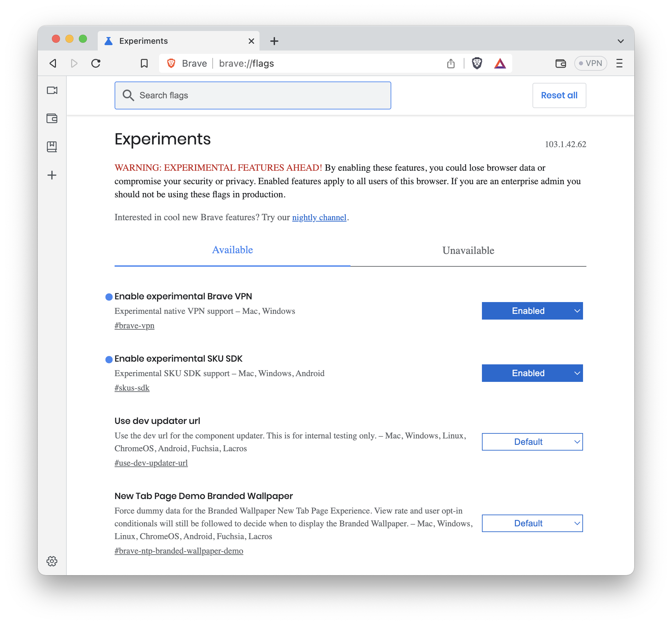Add a new sidebar item with the plus
Image resolution: width=672 pixels, height=625 pixels.
click(52, 175)
